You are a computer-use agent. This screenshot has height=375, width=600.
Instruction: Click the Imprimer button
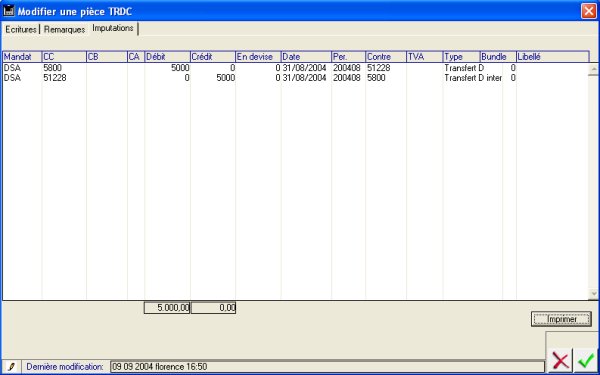561,319
